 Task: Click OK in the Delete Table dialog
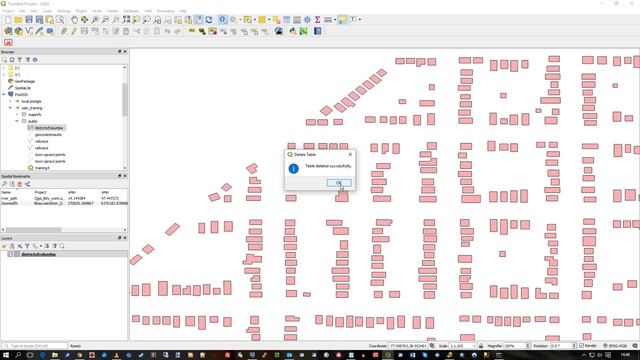[339, 183]
